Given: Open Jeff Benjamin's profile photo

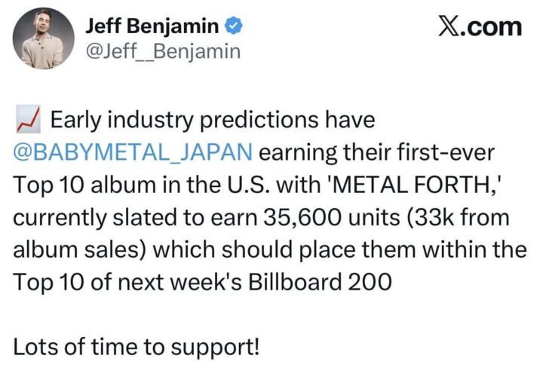Looking at the screenshot, I should (x=44, y=38).
